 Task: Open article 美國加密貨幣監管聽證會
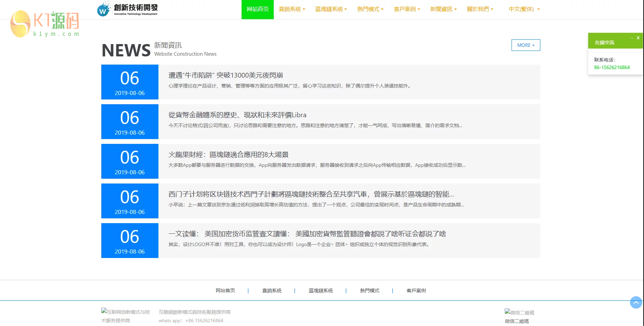point(307,234)
